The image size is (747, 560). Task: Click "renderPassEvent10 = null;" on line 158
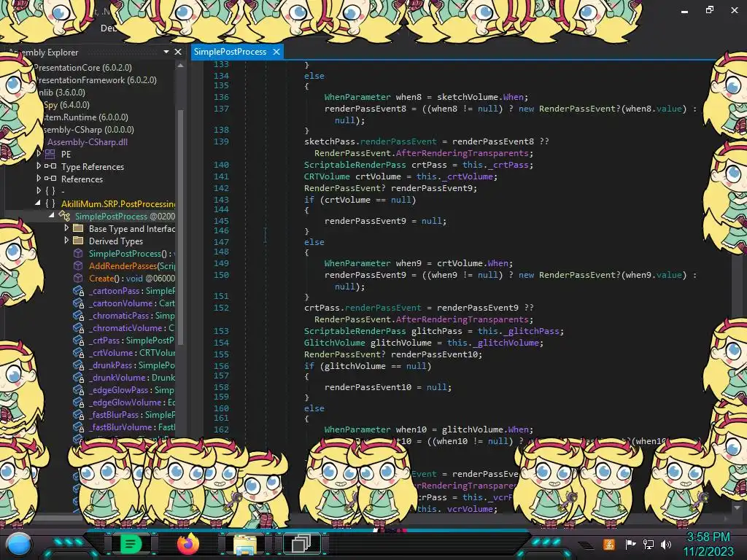point(388,387)
